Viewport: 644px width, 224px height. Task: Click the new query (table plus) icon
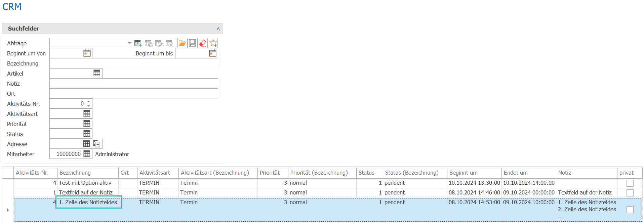[x=138, y=43]
